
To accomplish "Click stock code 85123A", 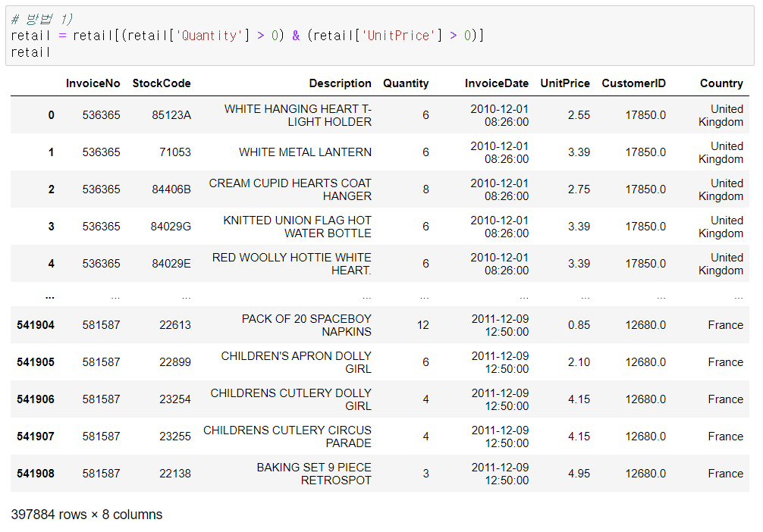I will pyautogui.click(x=171, y=115).
